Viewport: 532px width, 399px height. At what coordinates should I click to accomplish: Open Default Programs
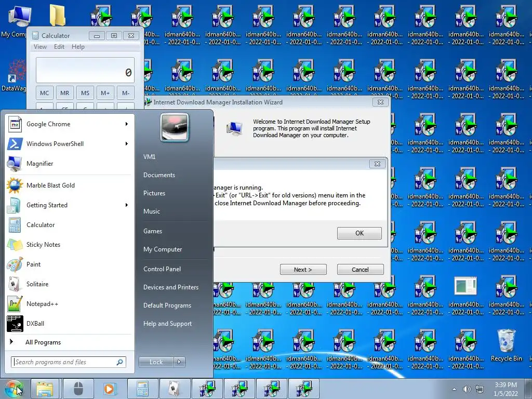[x=167, y=305]
